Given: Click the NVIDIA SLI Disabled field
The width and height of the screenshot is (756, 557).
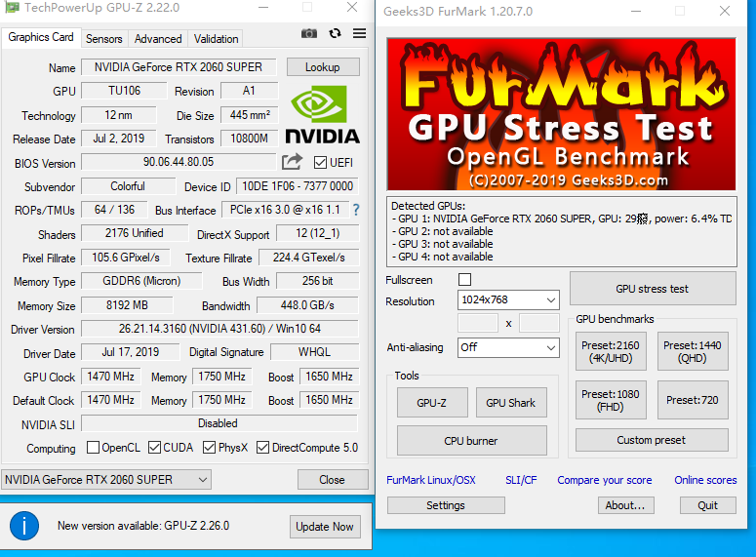Looking at the screenshot, I should point(219,423).
